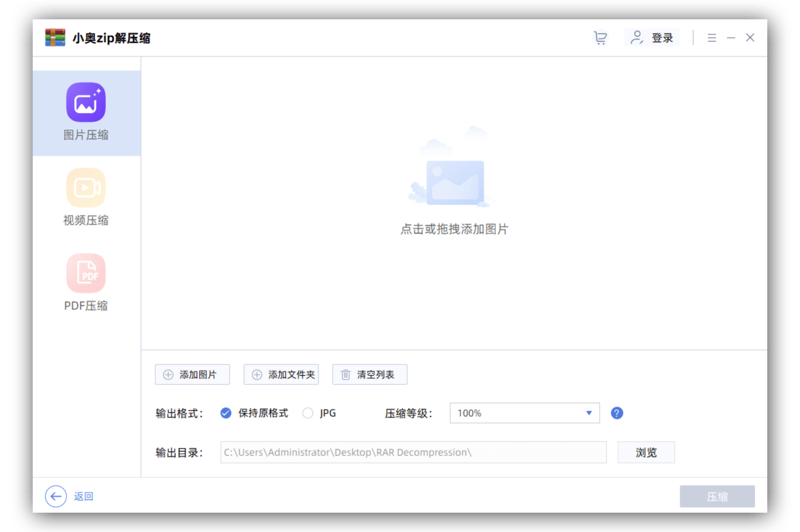Click the blue help question mark icon

coord(617,413)
